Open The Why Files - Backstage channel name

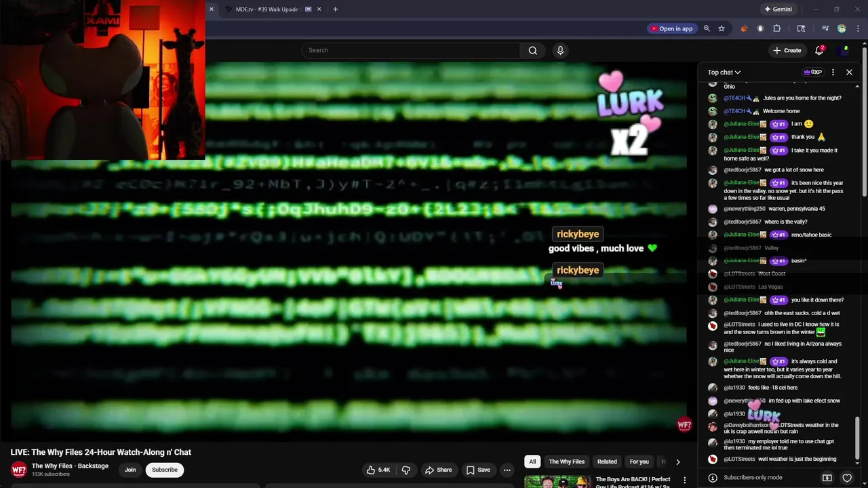tap(70, 466)
